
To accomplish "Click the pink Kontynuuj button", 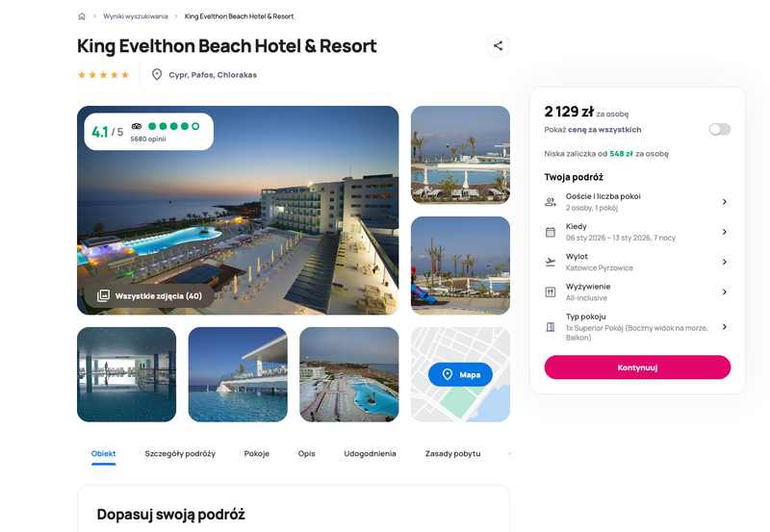I will (637, 367).
